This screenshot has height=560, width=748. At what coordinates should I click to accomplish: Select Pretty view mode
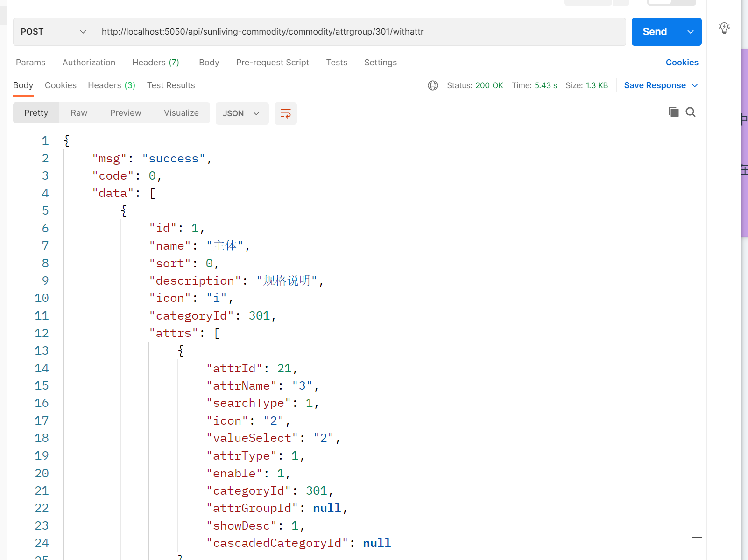(36, 113)
